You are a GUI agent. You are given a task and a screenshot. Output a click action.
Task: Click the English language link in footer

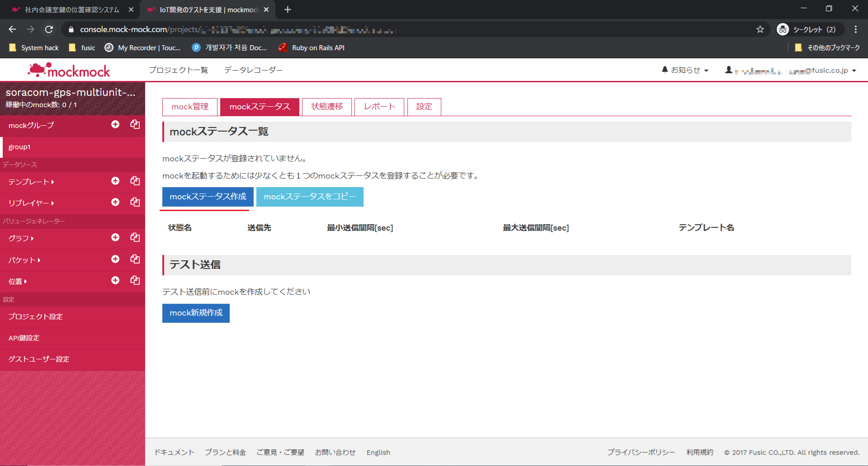click(378, 452)
